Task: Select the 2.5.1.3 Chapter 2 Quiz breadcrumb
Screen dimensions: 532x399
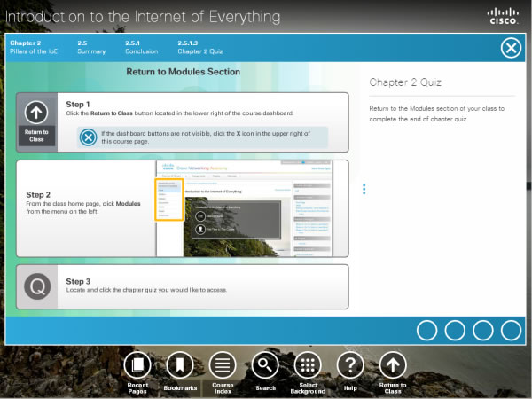Action: pyautogui.click(x=200, y=47)
